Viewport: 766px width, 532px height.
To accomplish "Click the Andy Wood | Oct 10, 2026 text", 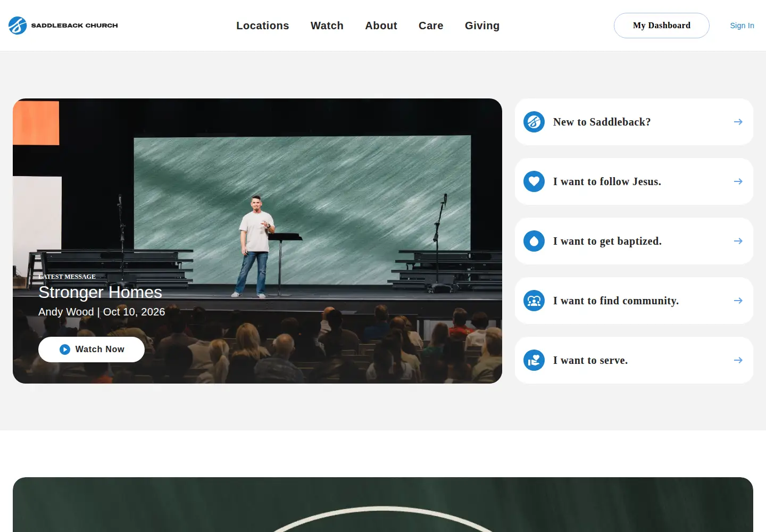I will pos(102,312).
